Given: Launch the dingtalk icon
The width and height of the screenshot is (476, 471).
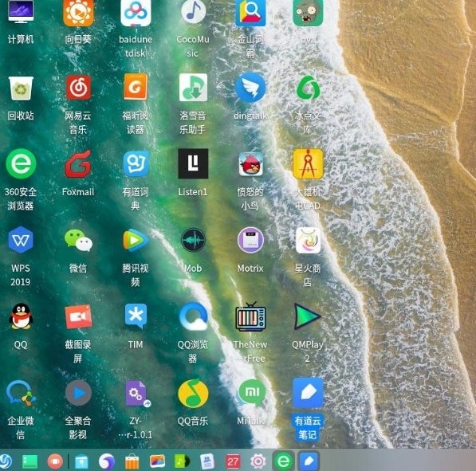Looking at the screenshot, I should [x=250, y=88].
